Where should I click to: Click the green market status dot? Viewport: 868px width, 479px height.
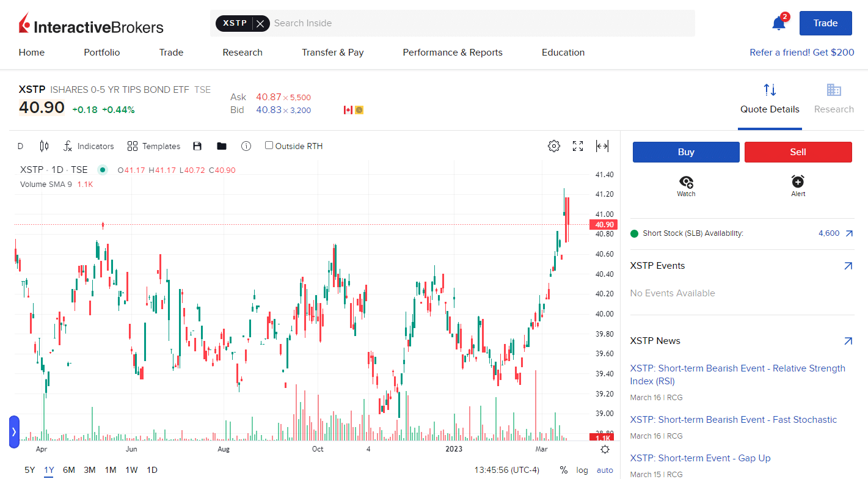tap(102, 170)
